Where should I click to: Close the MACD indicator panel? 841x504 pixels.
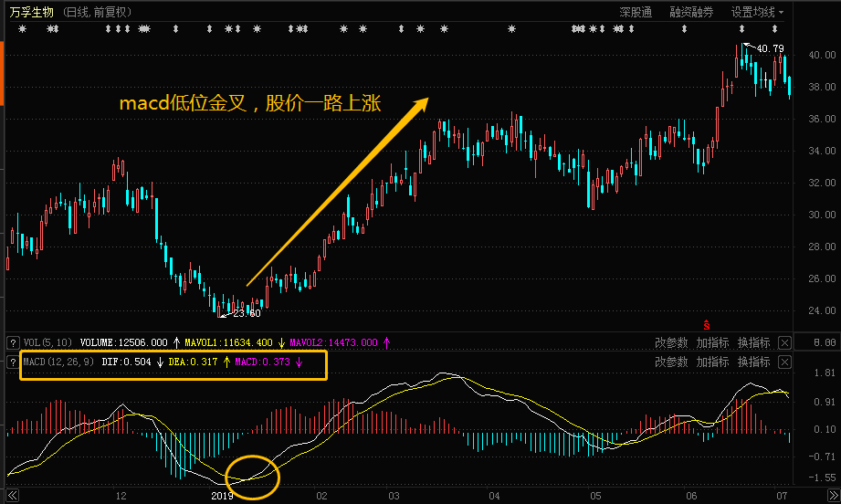[784, 362]
